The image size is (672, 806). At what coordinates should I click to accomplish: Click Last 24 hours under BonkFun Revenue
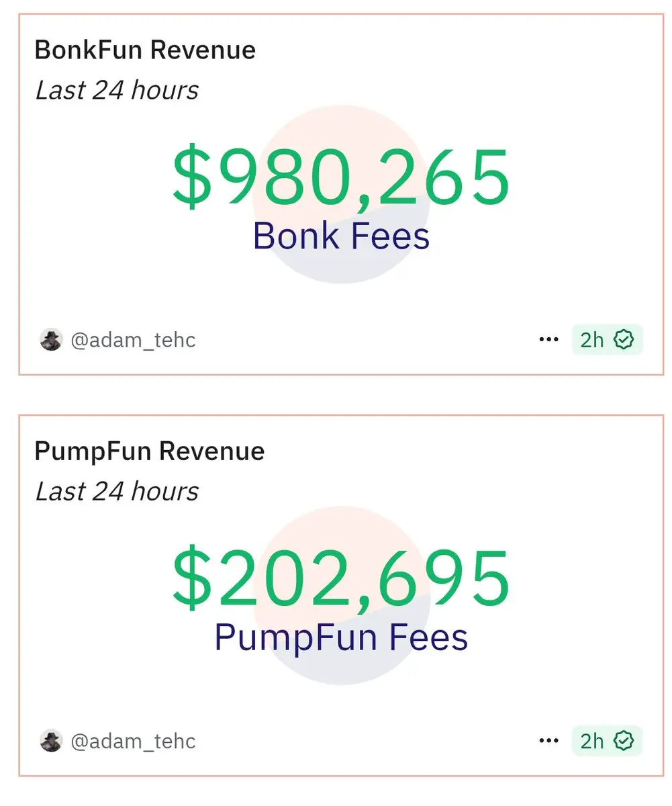coord(117,91)
